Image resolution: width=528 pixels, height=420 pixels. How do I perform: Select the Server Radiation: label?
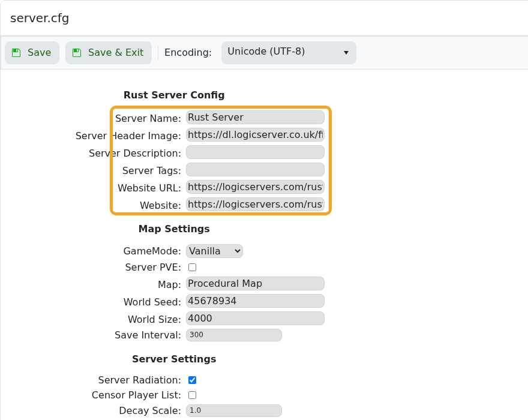(x=140, y=380)
